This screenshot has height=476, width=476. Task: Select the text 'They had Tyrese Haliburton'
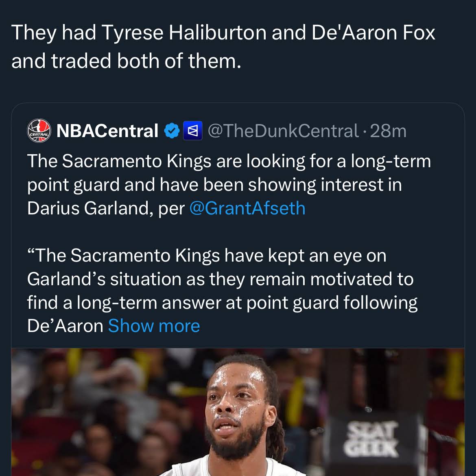(x=139, y=33)
